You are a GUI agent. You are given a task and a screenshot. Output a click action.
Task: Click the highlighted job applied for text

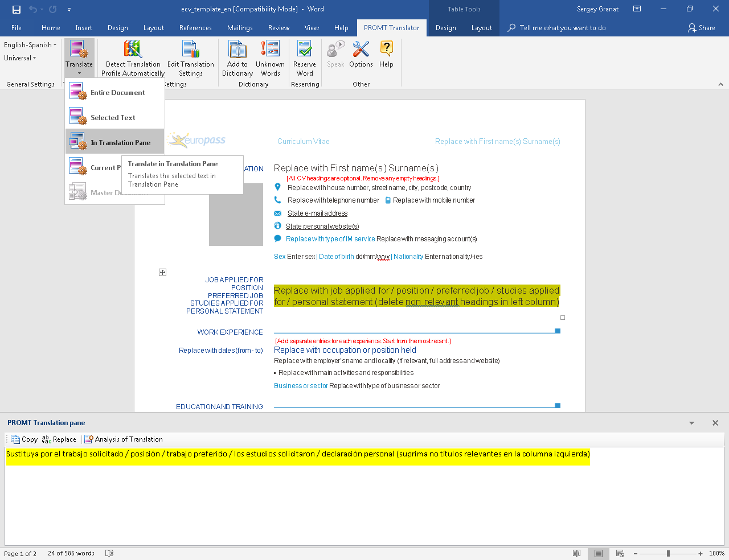(x=417, y=296)
